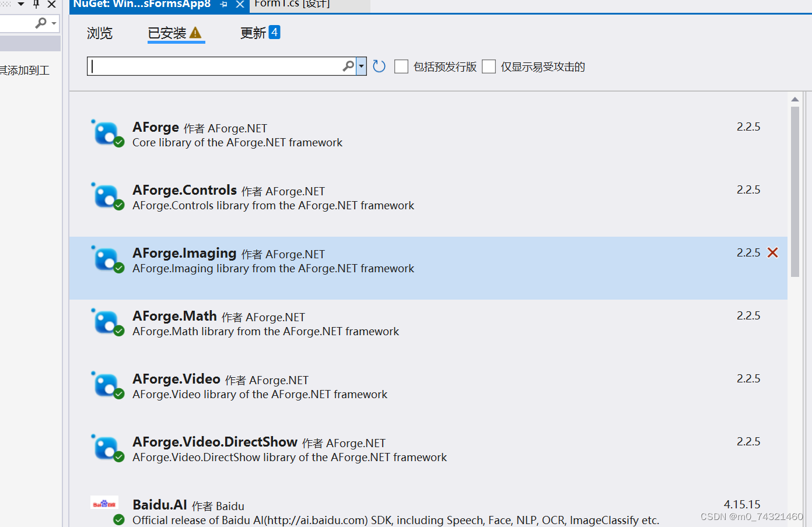This screenshot has height=527, width=812.
Task: Click the left panel search magnifier
Action: (41, 23)
